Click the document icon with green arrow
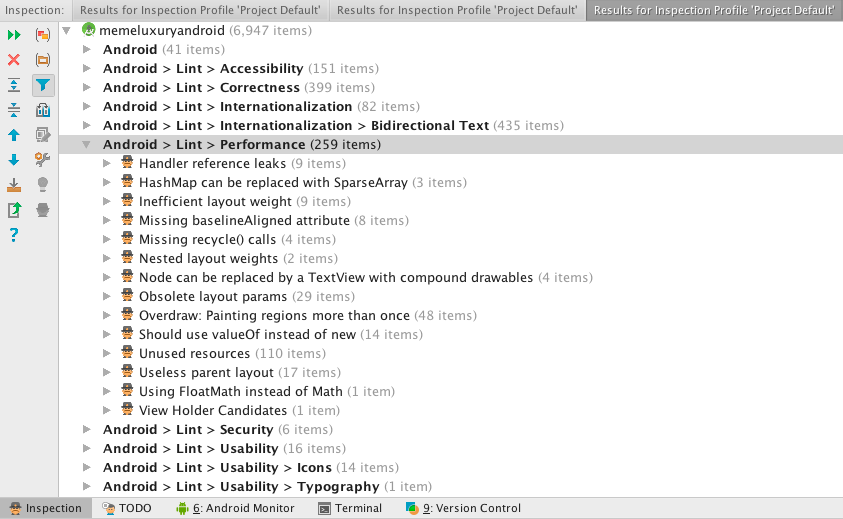Image resolution: width=843 pixels, height=519 pixels. (14, 210)
